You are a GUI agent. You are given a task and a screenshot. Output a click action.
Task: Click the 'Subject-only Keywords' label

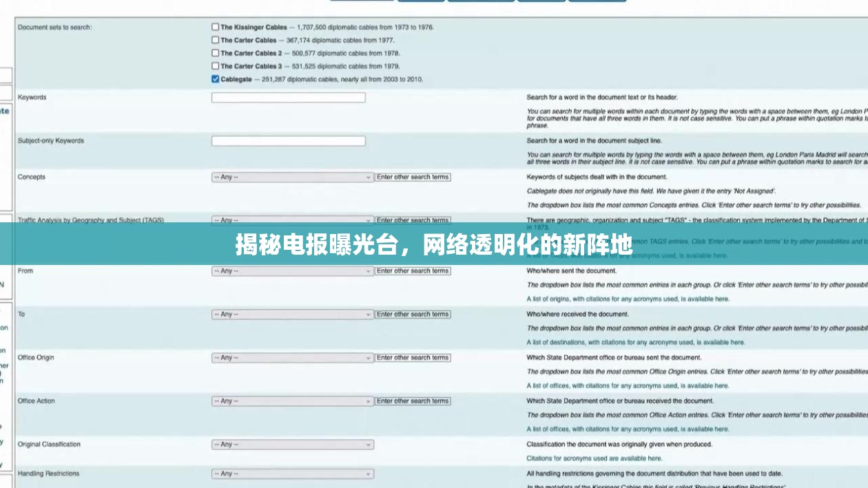(x=50, y=141)
